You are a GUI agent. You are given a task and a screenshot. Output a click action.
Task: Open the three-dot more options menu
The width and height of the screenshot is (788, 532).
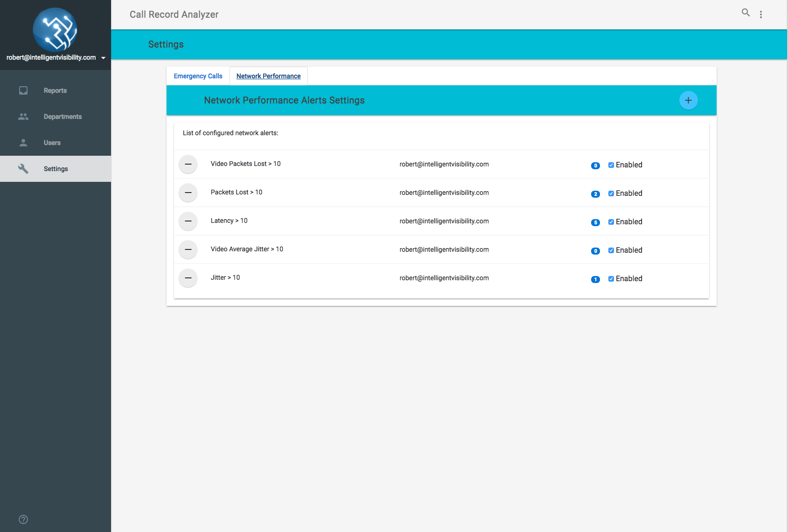[x=761, y=14]
